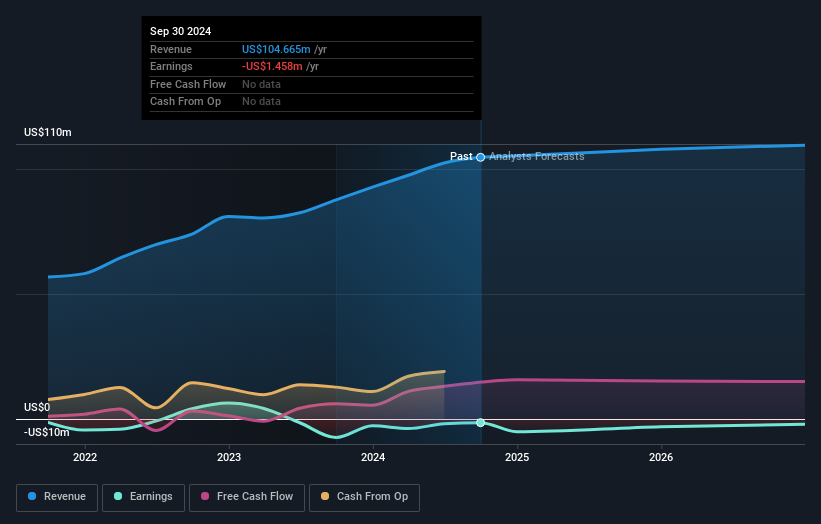Image resolution: width=821 pixels, height=524 pixels.
Task: Toggle the Earnings legend button
Action: click(x=143, y=497)
